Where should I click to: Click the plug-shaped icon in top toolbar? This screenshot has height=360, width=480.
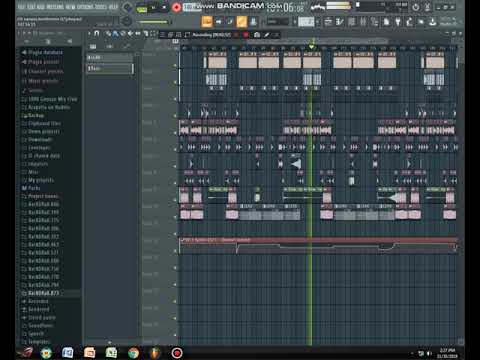(398, 22)
